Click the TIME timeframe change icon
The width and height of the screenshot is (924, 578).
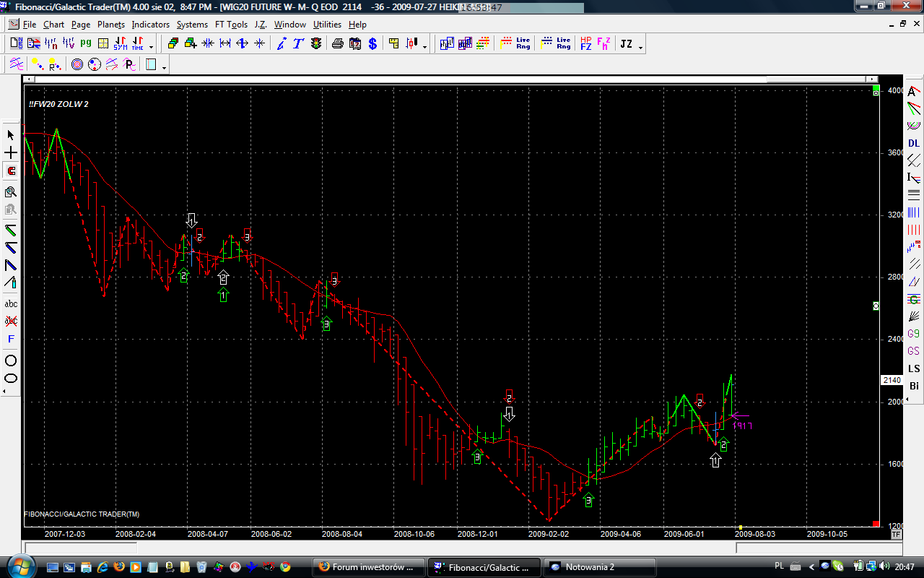click(137, 44)
